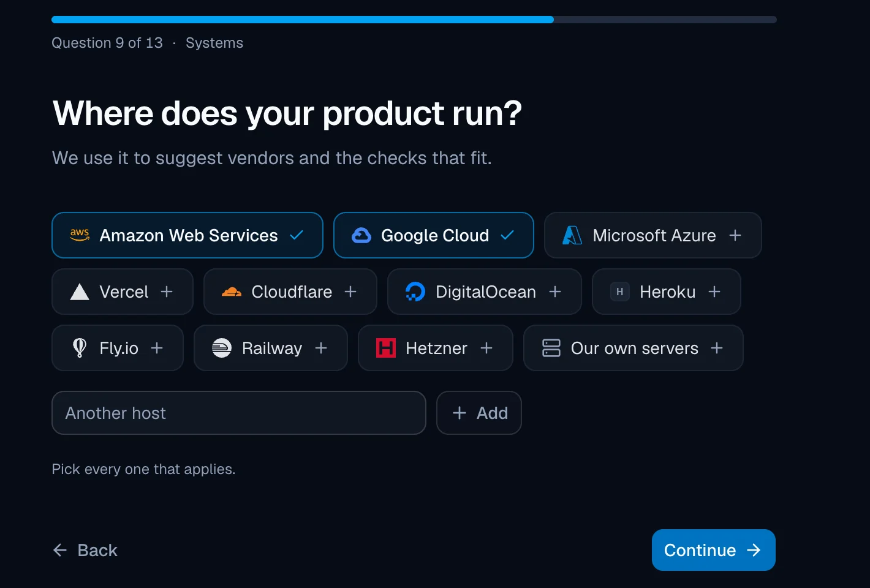Click the Fly.io balloon logo
The image size is (870, 588).
click(80, 348)
